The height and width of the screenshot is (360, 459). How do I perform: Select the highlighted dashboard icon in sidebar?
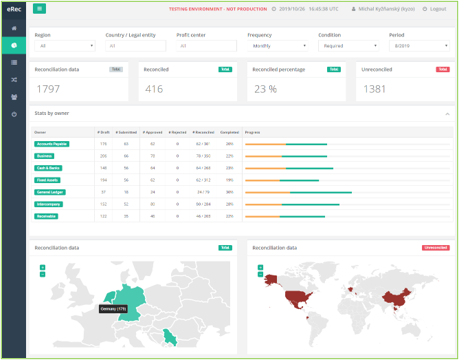coord(14,45)
